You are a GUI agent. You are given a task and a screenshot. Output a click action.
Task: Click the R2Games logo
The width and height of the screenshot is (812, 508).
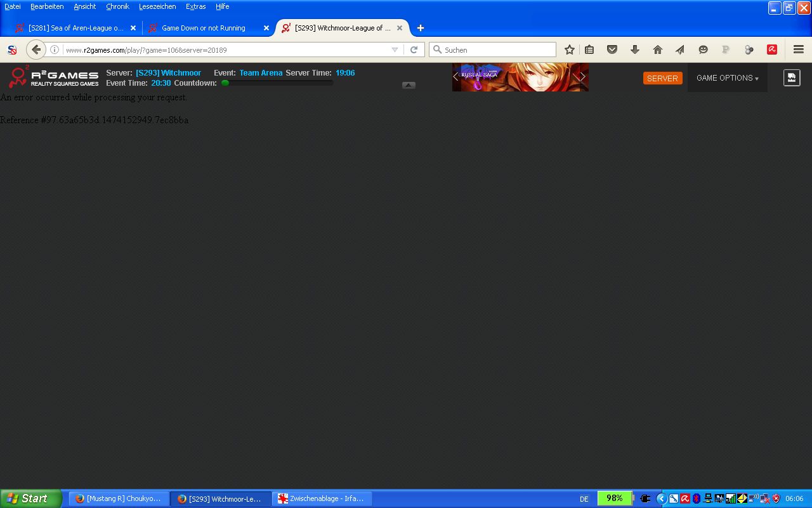click(53, 77)
